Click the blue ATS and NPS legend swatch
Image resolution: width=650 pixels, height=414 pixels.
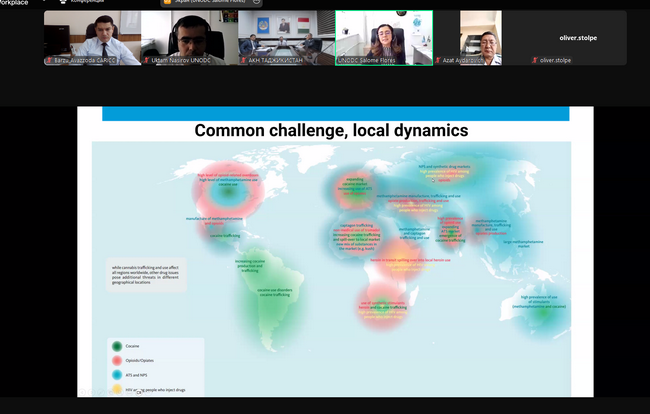pyautogui.click(x=118, y=375)
